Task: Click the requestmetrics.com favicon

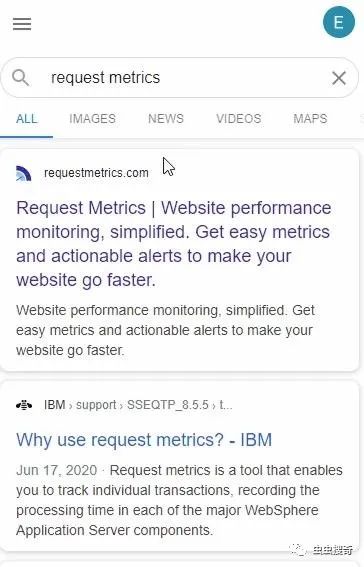Action: (24, 173)
